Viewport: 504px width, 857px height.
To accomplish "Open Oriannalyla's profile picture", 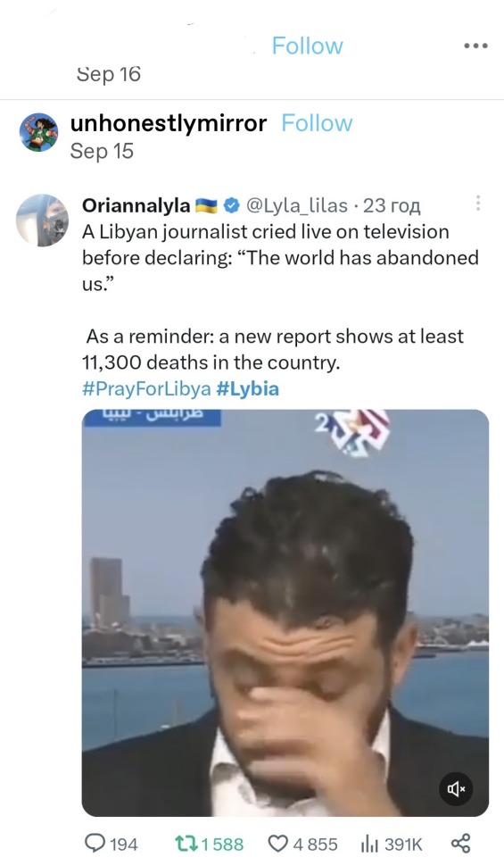I will (42, 220).
